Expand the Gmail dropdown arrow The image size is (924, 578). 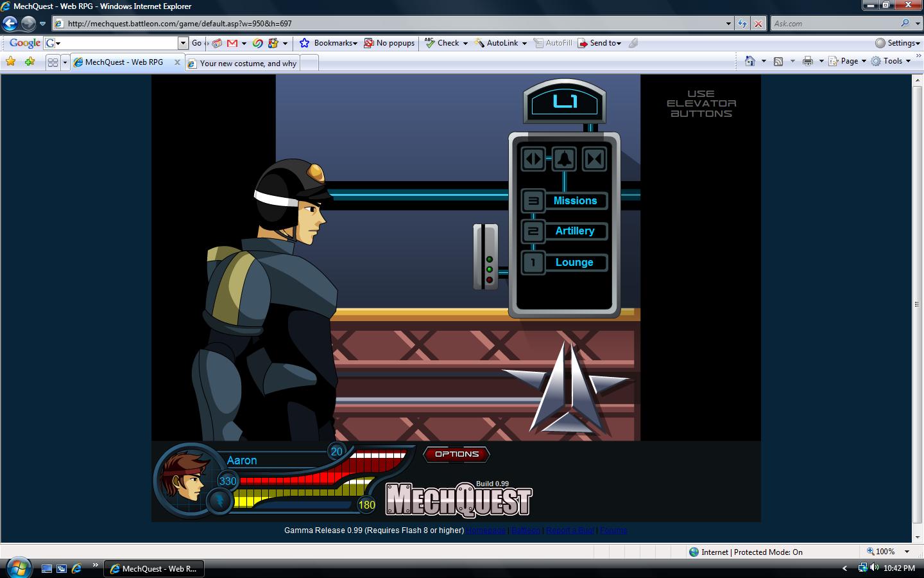(x=244, y=44)
